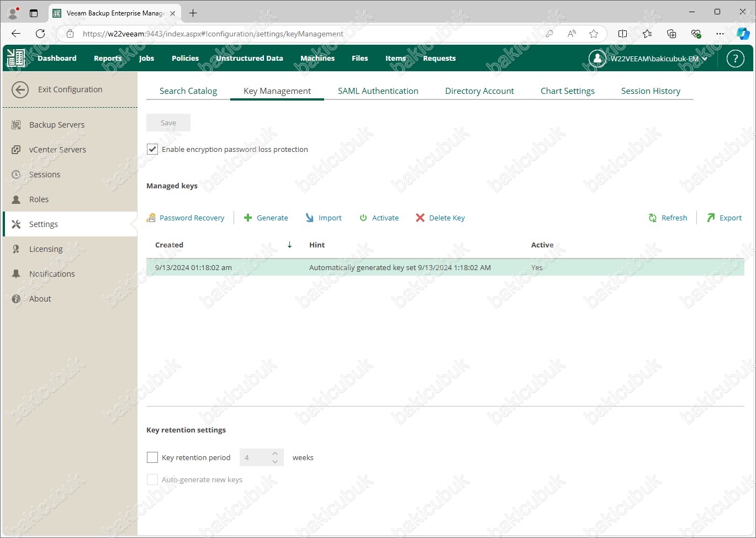Open browser settings ellipsis menu
Screen dimensions: 756x538
tap(720, 34)
